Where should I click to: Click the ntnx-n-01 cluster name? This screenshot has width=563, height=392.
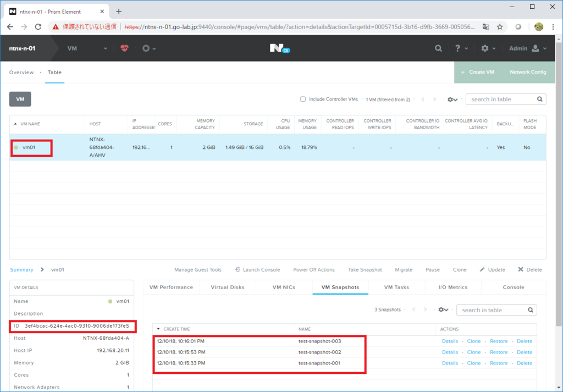coord(22,48)
